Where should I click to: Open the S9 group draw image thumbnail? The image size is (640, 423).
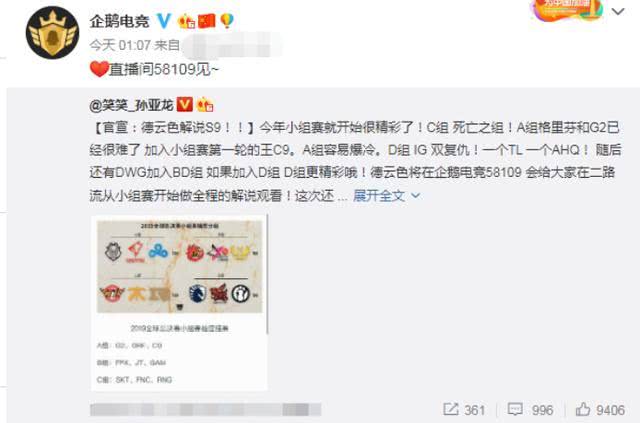tap(179, 303)
